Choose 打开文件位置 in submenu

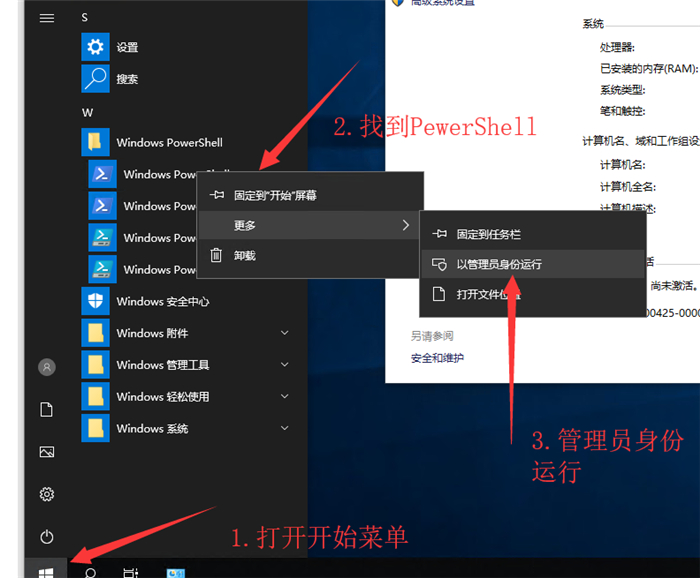(533, 294)
